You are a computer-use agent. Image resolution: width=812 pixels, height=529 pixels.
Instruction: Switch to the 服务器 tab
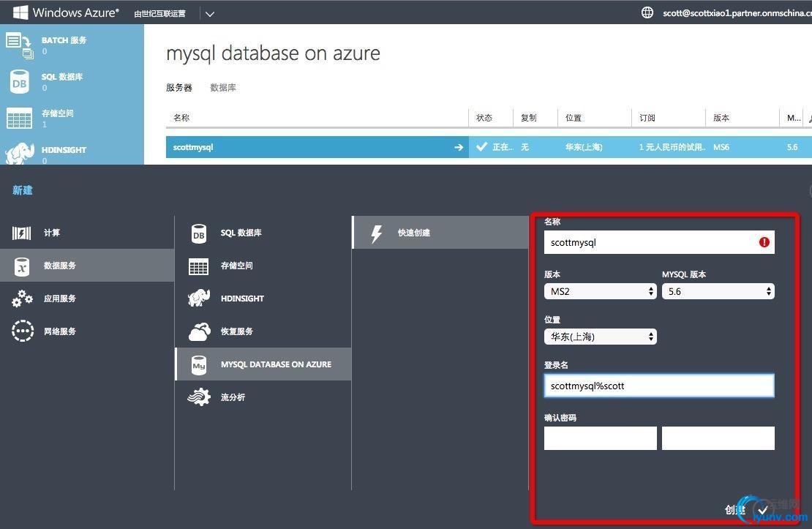pyautogui.click(x=179, y=88)
